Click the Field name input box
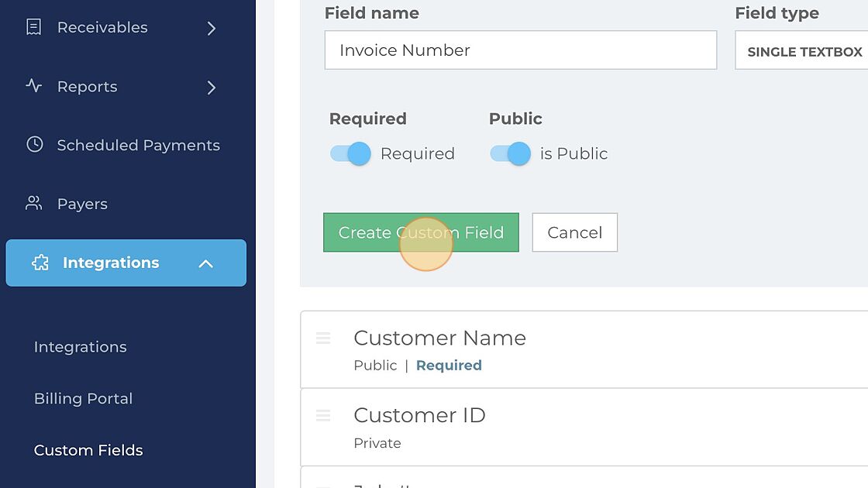The image size is (868, 488). 521,50
